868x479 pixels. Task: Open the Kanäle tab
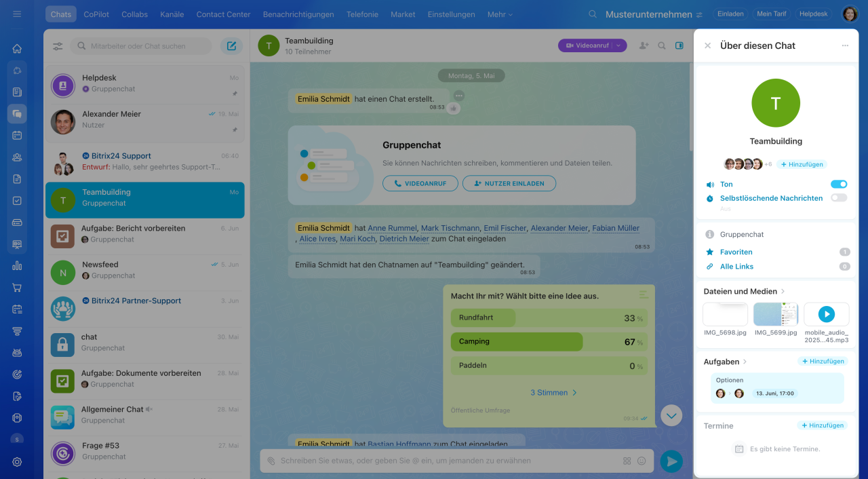click(172, 14)
